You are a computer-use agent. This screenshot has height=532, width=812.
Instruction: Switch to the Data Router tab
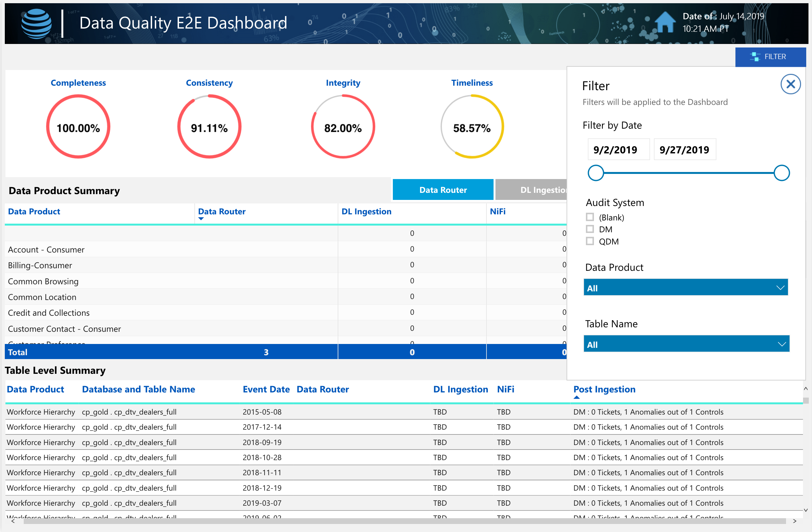tap(443, 190)
